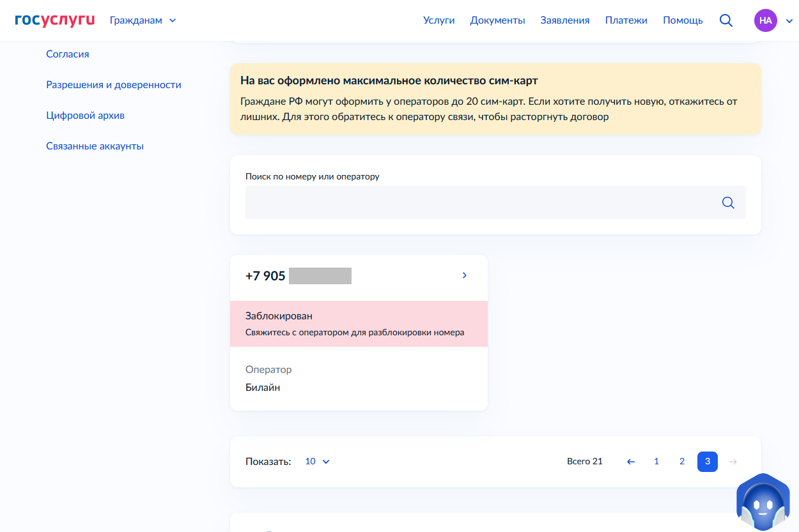The height and width of the screenshot is (532, 799).
Task: Open Платежи in the top navigation
Action: click(x=626, y=20)
